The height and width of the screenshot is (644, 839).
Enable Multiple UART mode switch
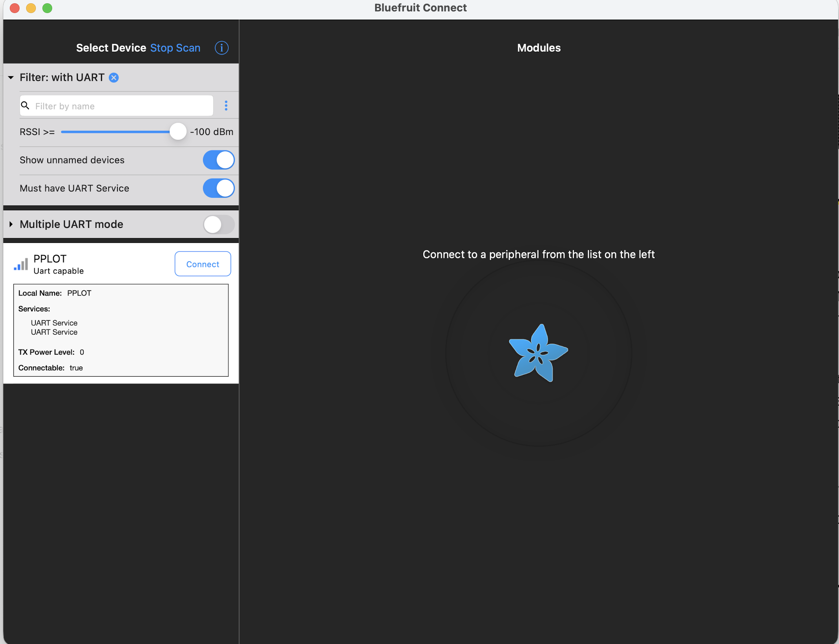219,224
